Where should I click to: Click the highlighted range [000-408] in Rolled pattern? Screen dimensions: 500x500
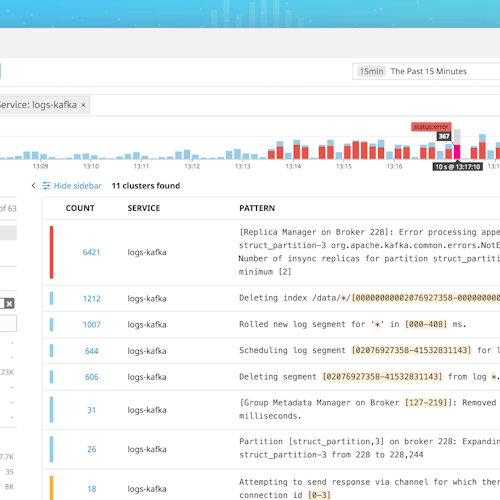click(x=426, y=324)
